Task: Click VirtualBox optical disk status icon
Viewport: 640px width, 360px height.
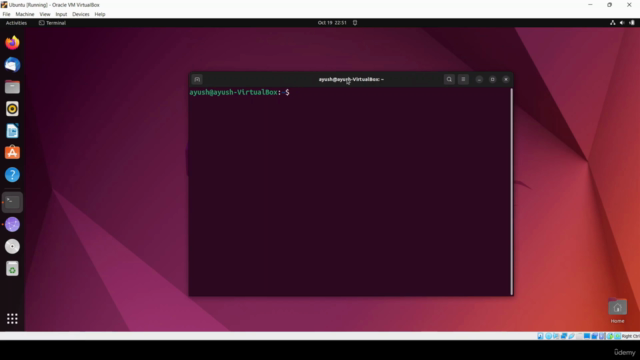Action: pyautogui.click(x=548, y=336)
